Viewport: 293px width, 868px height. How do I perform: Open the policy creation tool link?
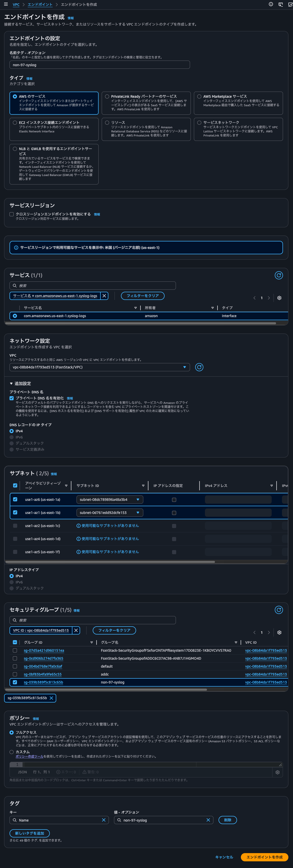point(29,756)
